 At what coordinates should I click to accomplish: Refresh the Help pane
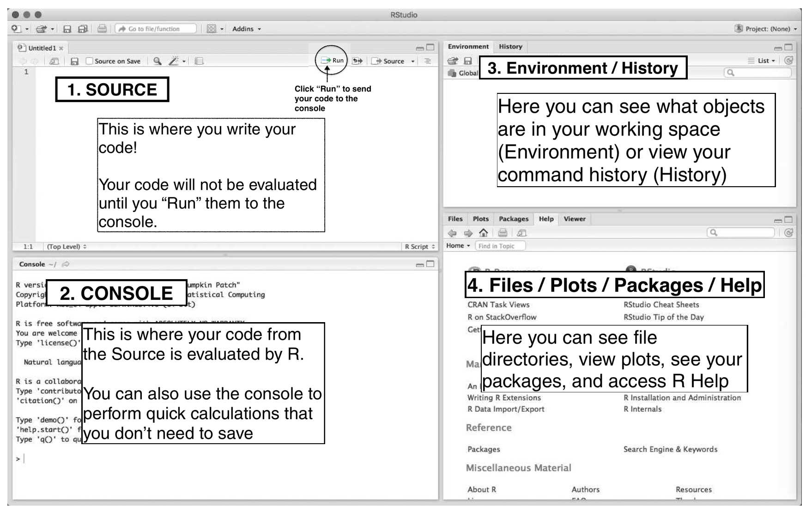click(x=788, y=232)
